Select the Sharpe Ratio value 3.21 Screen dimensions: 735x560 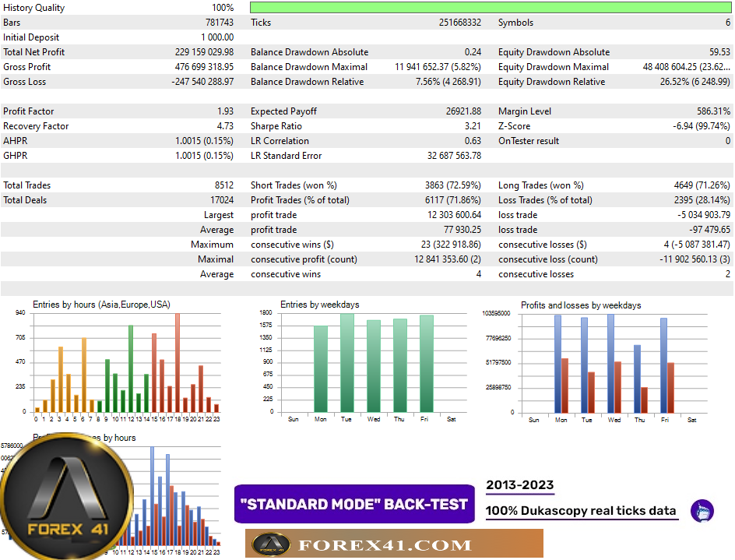point(473,126)
